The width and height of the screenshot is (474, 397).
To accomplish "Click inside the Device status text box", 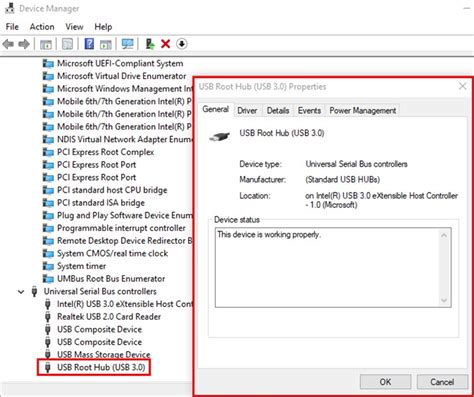I will (333, 267).
